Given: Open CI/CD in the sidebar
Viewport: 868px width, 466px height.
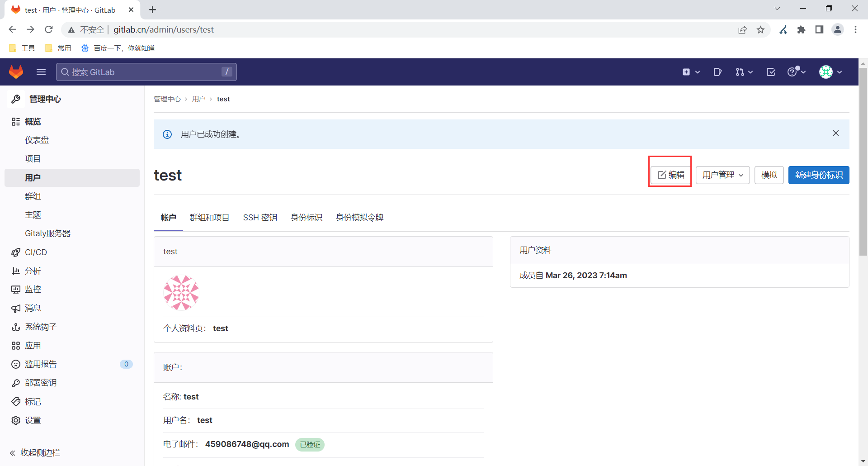Looking at the screenshot, I should (x=72, y=252).
